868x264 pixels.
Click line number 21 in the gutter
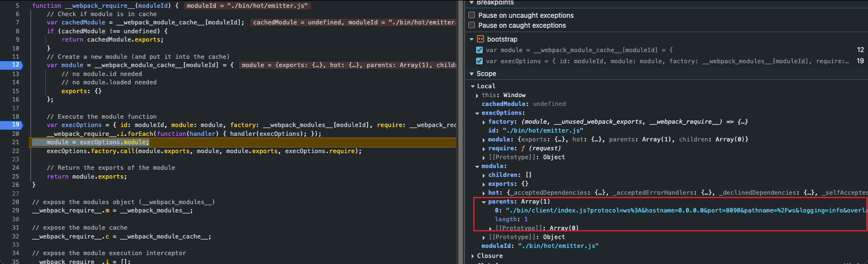(x=16, y=143)
